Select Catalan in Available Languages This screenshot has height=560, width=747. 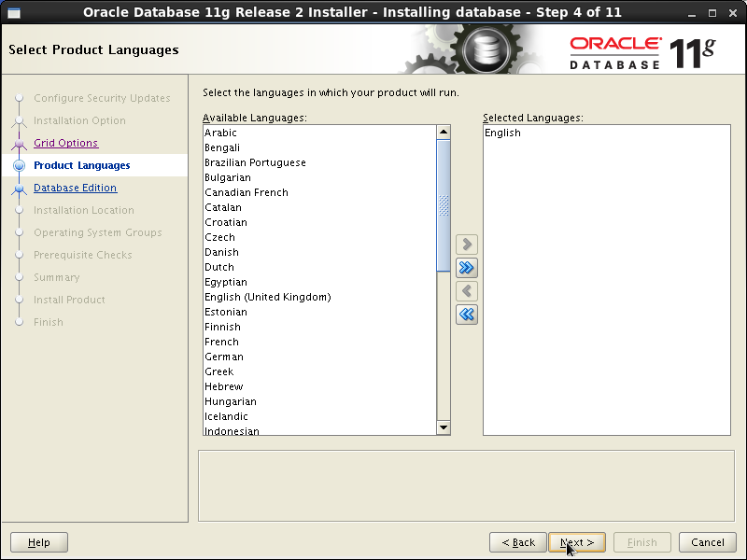[x=319, y=207]
